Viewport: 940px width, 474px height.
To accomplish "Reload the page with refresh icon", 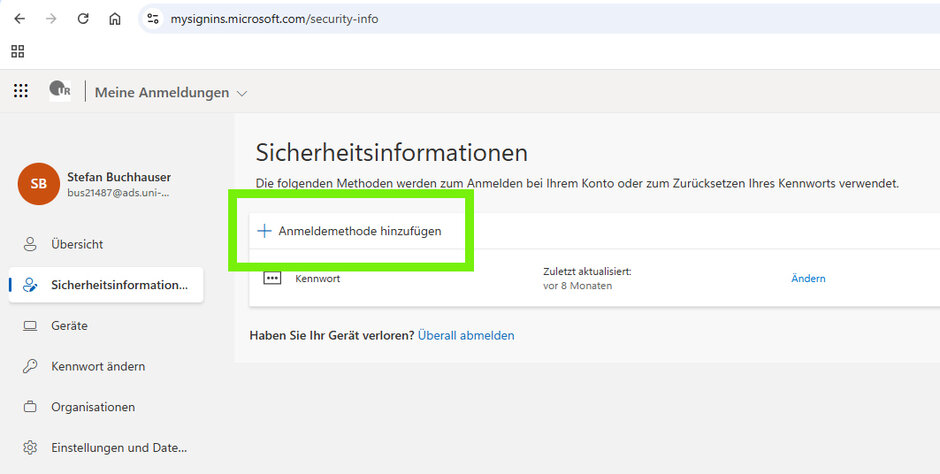I will (83, 19).
